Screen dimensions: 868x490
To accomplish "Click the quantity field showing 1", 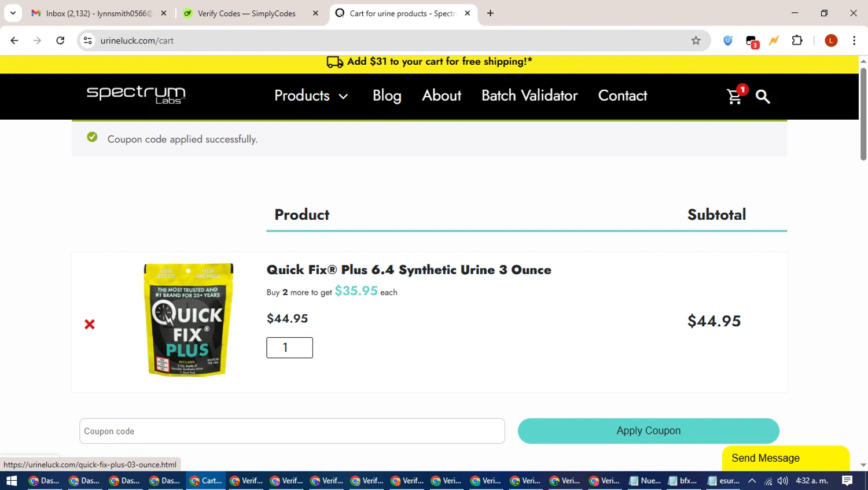I will click(x=289, y=348).
